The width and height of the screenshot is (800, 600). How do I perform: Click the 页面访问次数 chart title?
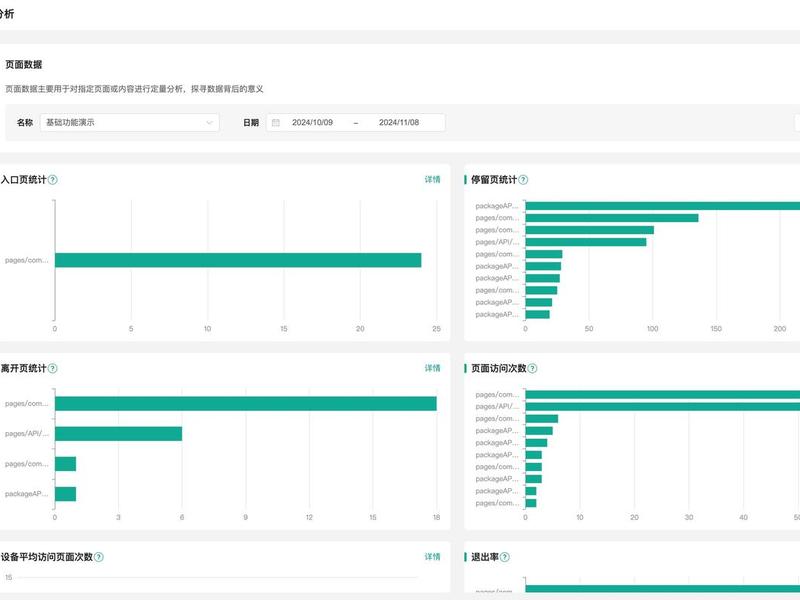click(498, 368)
